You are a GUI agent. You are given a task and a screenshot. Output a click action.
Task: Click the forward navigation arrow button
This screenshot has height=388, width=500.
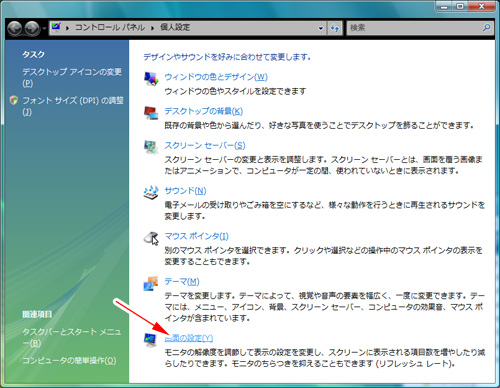32,28
